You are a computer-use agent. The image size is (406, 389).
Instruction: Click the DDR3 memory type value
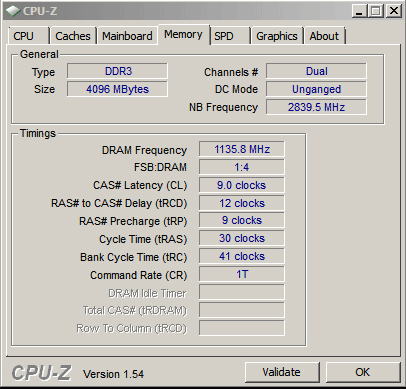tap(117, 71)
